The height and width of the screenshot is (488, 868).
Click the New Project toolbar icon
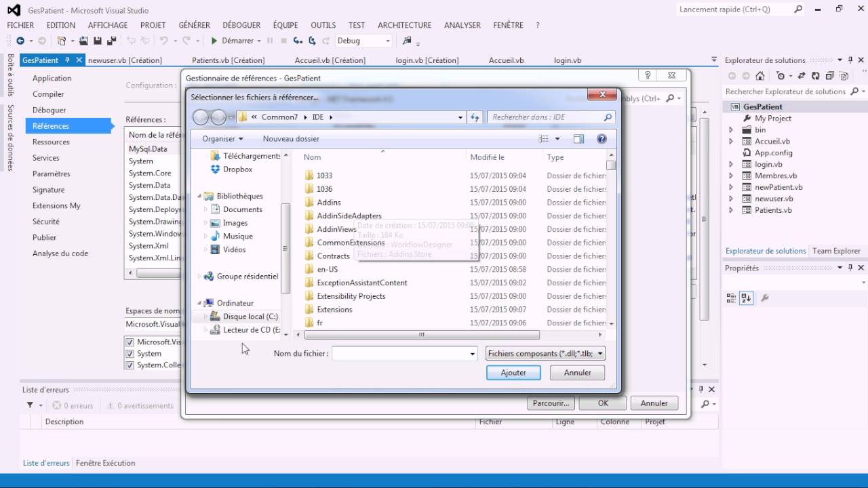62,41
